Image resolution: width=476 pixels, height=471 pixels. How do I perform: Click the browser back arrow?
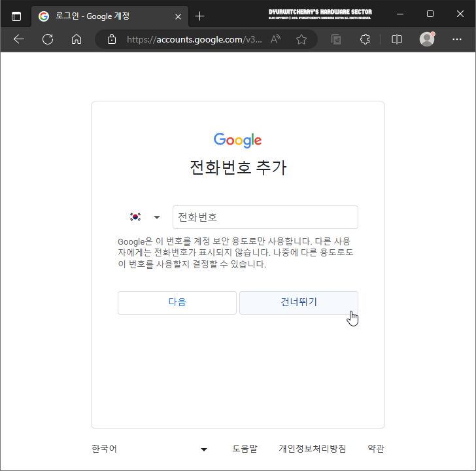click(x=19, y=39)
